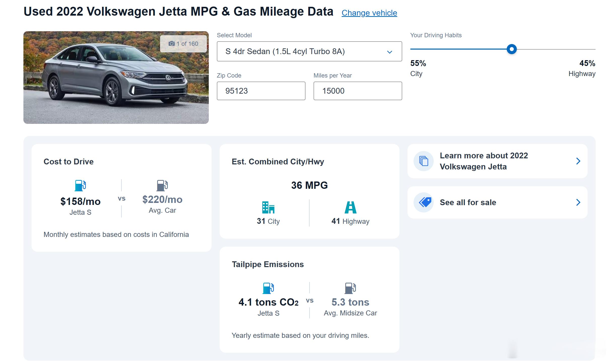This screenshot has height=364, width=611.
Task: Click the $220/mo Avg. Car value
Action: pyautogui.click(x=162, y=199)
